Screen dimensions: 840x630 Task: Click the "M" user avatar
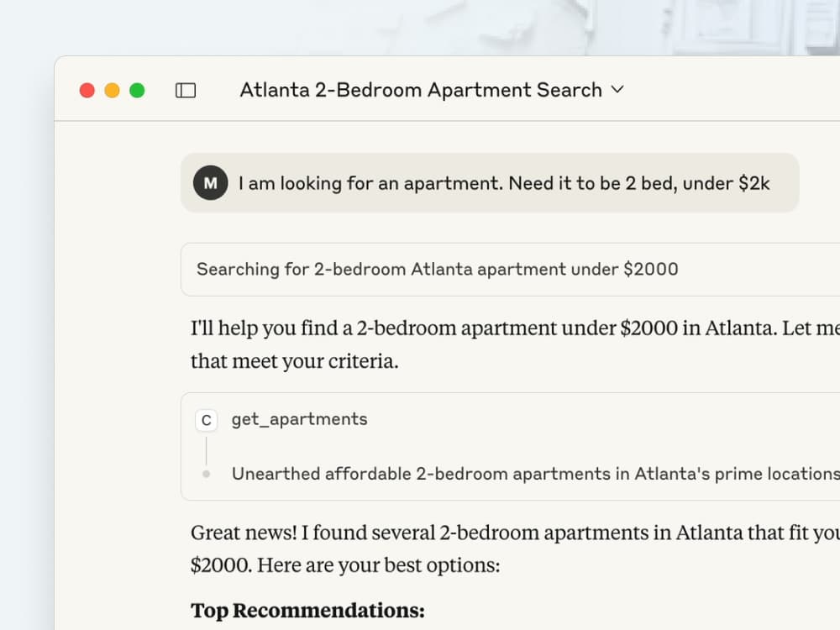pyautogui.click(x=210, y=182)
